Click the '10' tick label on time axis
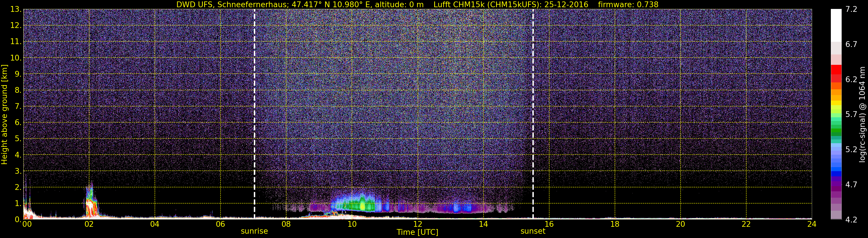 click(352, 224)
